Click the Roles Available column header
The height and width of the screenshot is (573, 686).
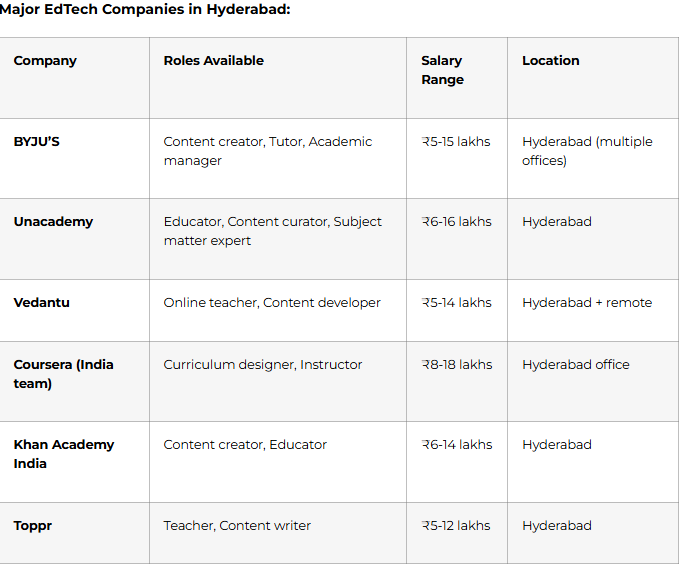213,61
